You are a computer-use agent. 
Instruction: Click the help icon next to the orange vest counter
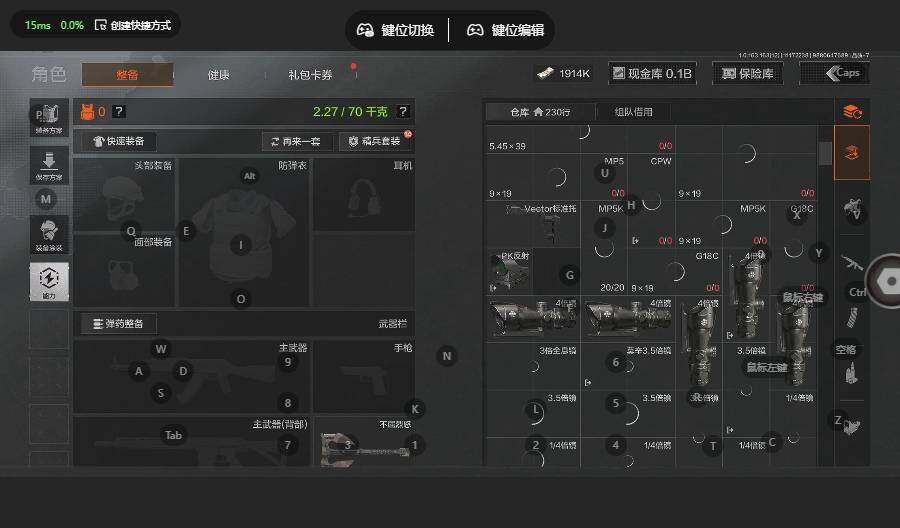click(x=119, y=111)
